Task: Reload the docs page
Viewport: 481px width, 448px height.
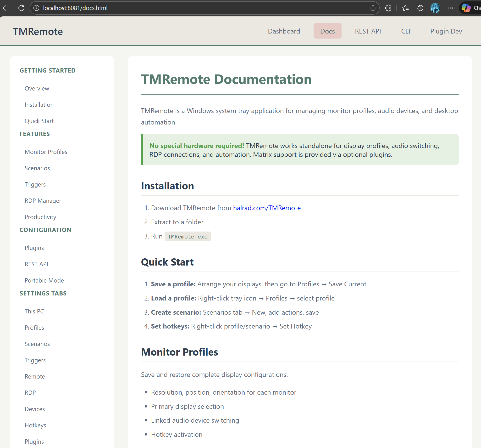Action: click(x=21, y=8)
